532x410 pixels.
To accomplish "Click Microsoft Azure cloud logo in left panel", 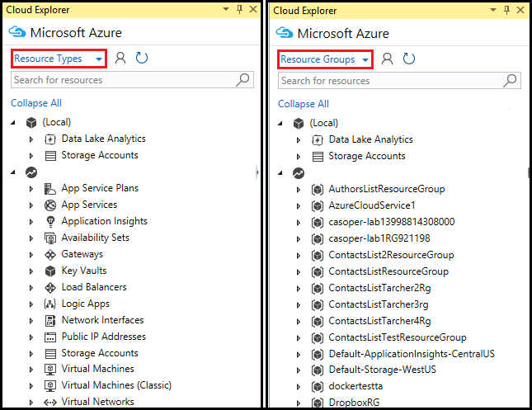I will [x=17, y=32].
